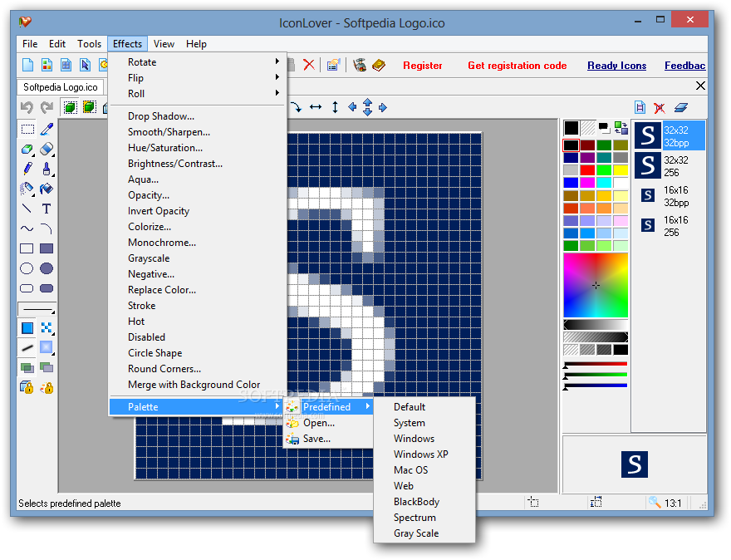Choose the wavy curve tool
Screen dimensions: 731x560
pos(27,228)
